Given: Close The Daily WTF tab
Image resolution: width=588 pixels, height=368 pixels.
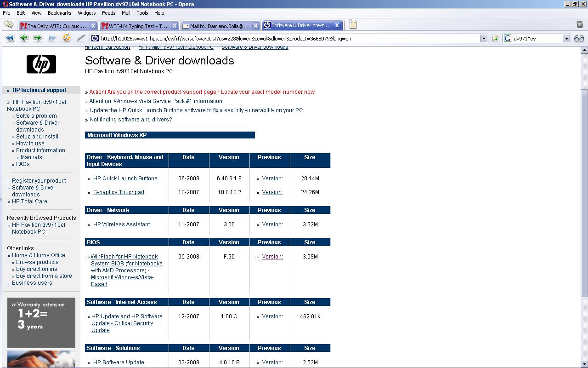Looking at the screenshot, I should pyautogui.click(x=93, y=26).
